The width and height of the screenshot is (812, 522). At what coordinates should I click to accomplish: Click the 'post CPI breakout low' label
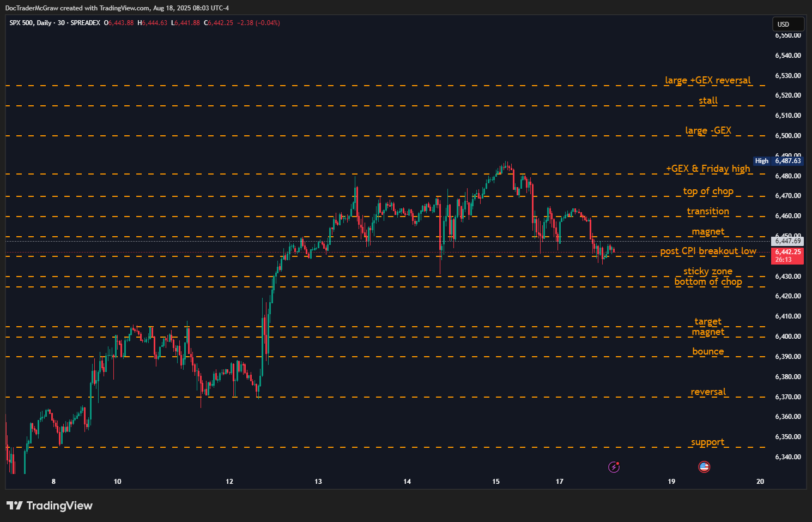[x=708, y=251]
